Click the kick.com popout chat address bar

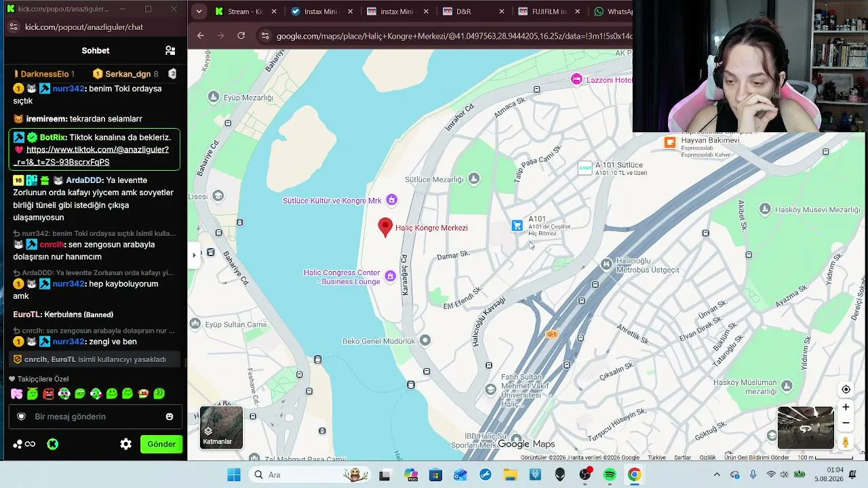tap(94, 27)
